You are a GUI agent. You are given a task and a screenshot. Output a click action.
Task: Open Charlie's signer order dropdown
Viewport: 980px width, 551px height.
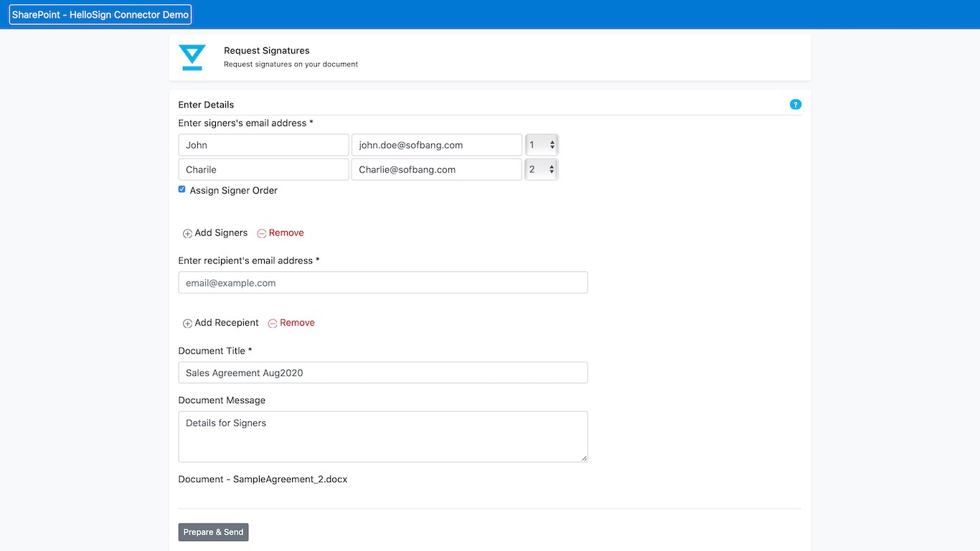pyautogui.click(x=542, y=169)
